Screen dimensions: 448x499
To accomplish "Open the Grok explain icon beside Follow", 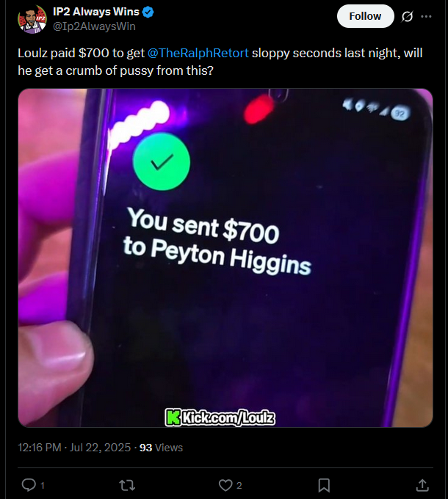I will click(408, 16).
